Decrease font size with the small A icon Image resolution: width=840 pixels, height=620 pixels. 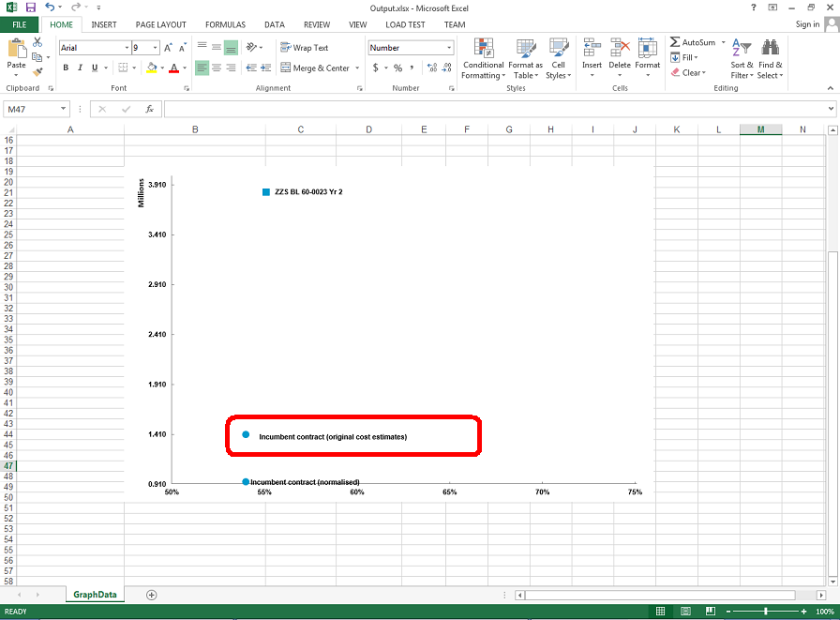pyautogui.click(x=182, y=48)
